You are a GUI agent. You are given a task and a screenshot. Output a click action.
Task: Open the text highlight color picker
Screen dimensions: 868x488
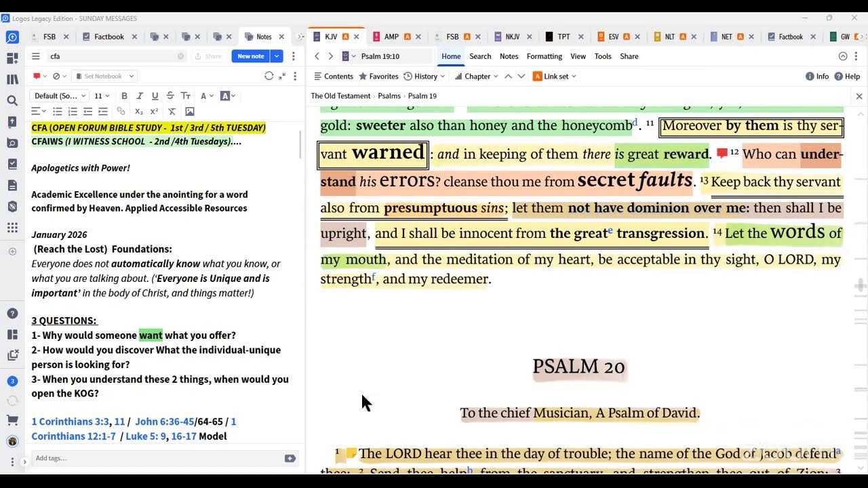tap(228, 96)
